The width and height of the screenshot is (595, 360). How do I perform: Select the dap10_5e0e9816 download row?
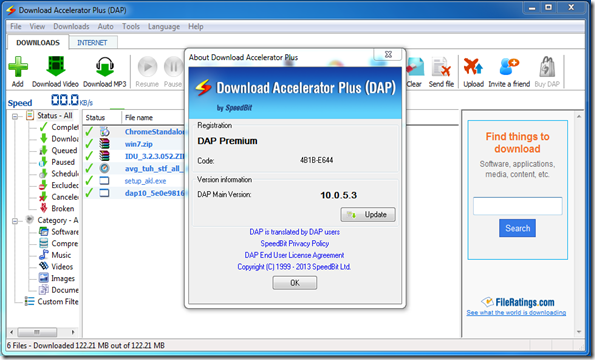[135, 193]
